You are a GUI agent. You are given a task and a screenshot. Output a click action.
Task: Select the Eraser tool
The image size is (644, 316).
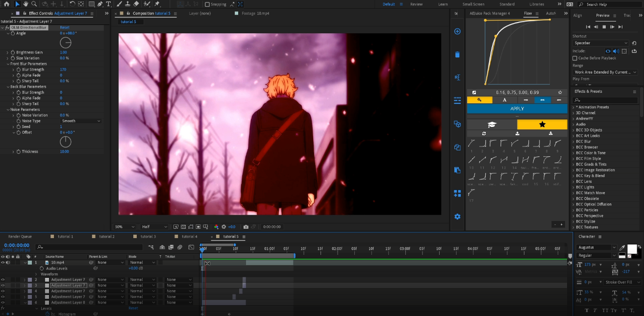coord(136,4)
